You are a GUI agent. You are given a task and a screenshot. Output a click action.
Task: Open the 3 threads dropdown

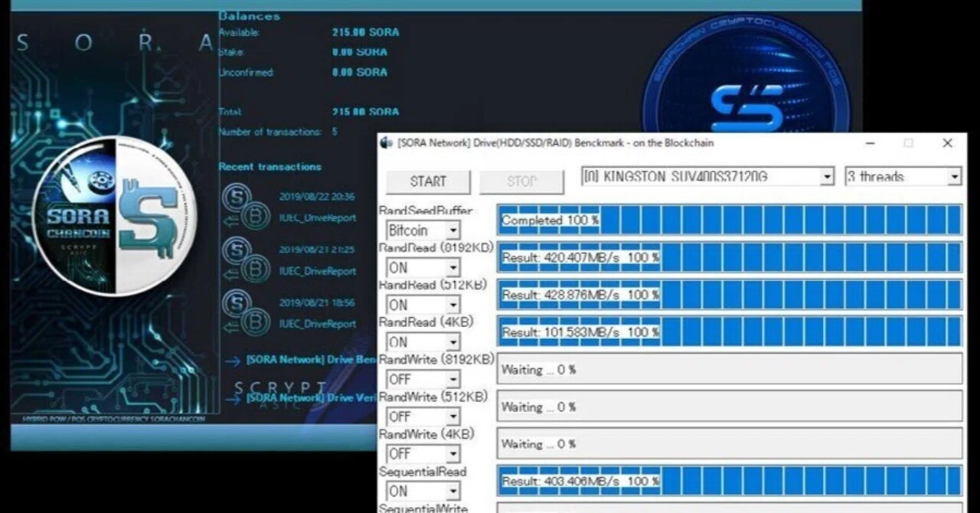pos(903,177)
